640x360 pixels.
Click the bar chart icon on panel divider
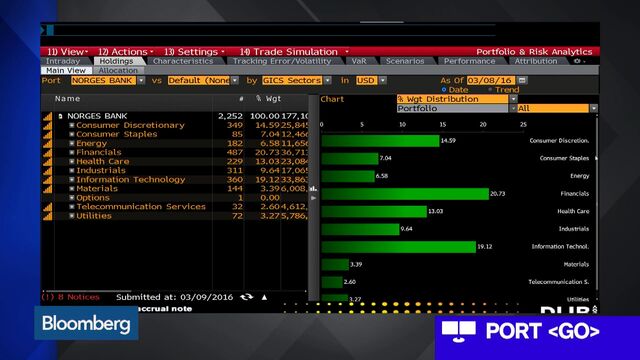point(313,188)
